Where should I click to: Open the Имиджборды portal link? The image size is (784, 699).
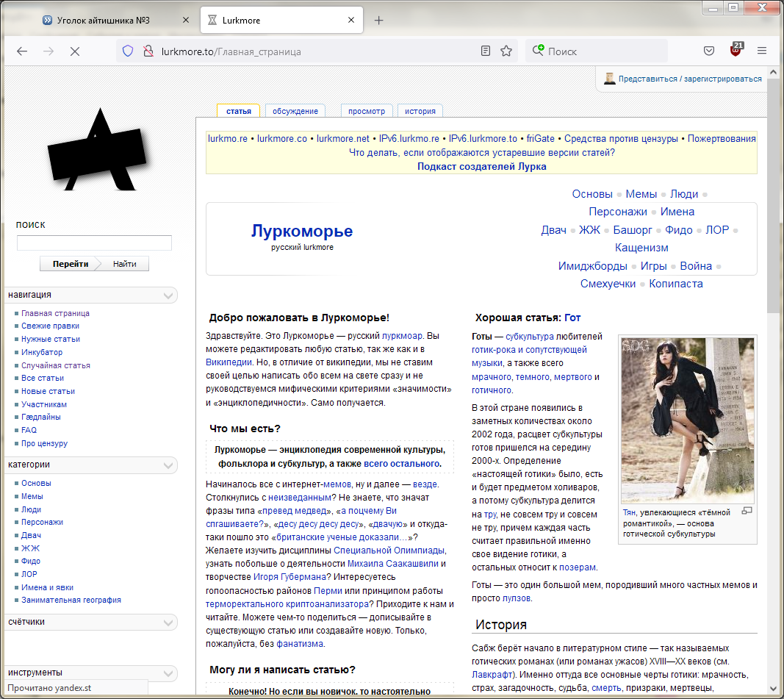coord(592,266)
